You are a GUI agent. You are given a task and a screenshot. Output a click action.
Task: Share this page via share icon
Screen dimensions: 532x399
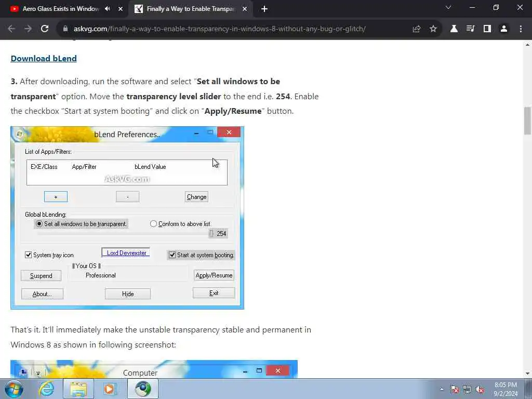pos(417,29)
